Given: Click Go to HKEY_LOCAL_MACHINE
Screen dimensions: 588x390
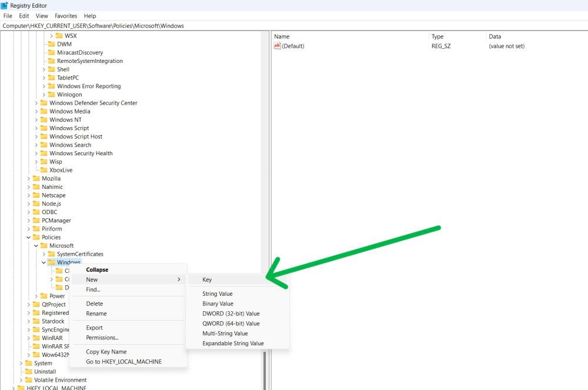Looking at the screenshot, I should pyautogui.click(x=128, y=362).
